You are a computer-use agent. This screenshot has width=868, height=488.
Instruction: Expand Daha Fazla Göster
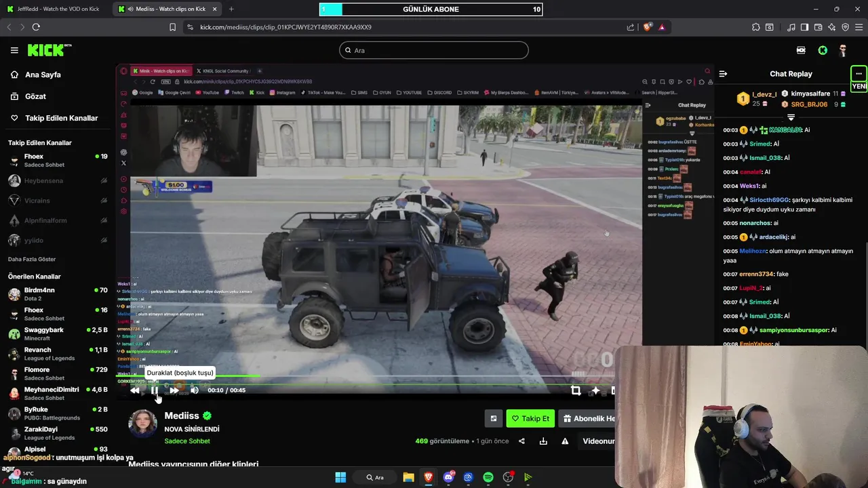tap(32, 259)
